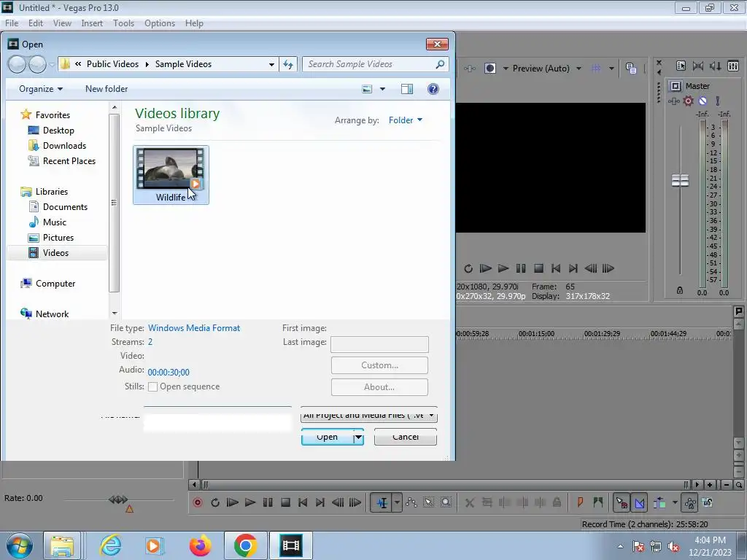Click the Insert Region icon

pyautogui.click(x=598, y=502)
